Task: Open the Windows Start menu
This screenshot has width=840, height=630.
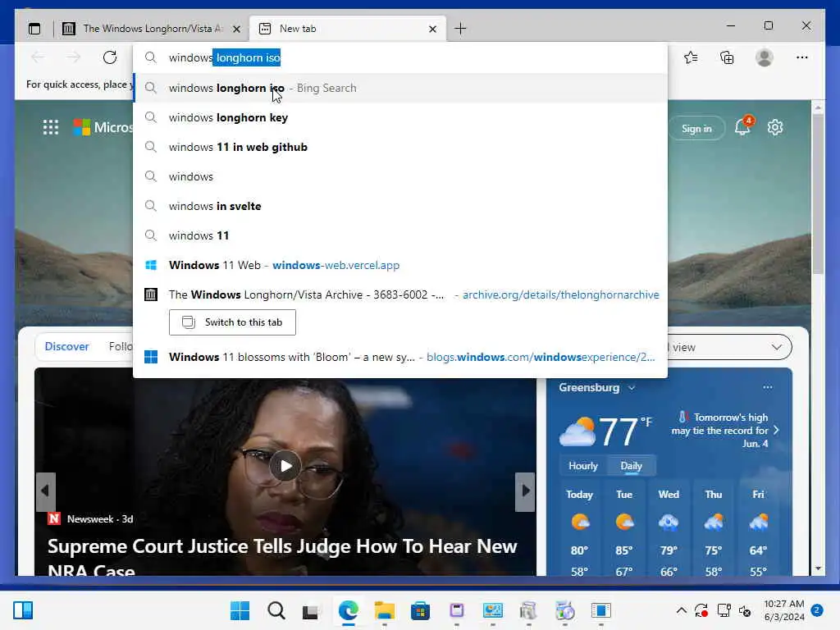Action: [x=240, y=610]
